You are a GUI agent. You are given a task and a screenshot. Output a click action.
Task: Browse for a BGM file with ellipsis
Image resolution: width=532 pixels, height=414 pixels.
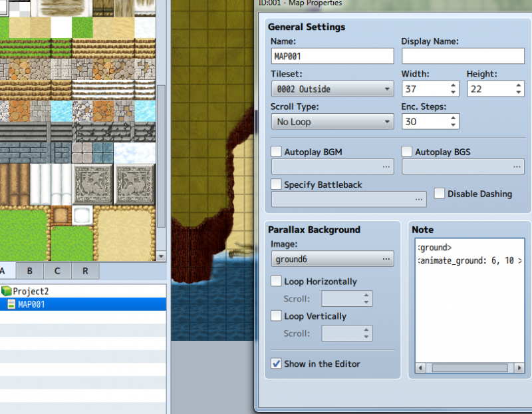click(386, 167)
